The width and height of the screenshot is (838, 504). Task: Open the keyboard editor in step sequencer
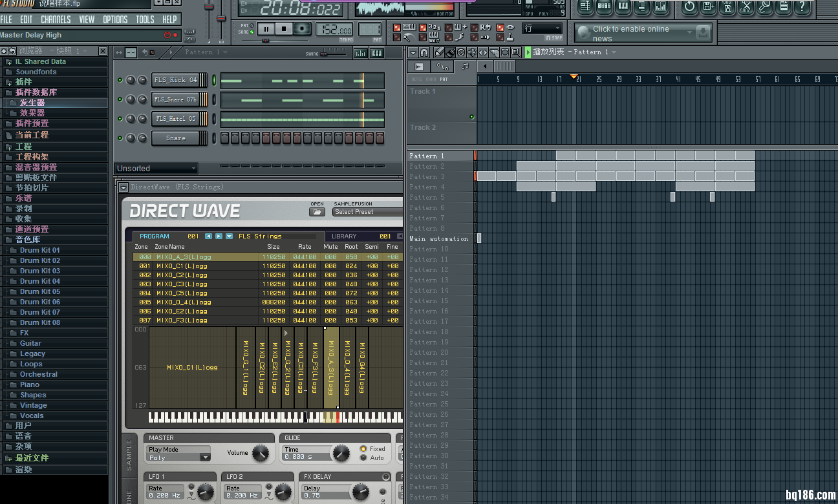point(376,52)
